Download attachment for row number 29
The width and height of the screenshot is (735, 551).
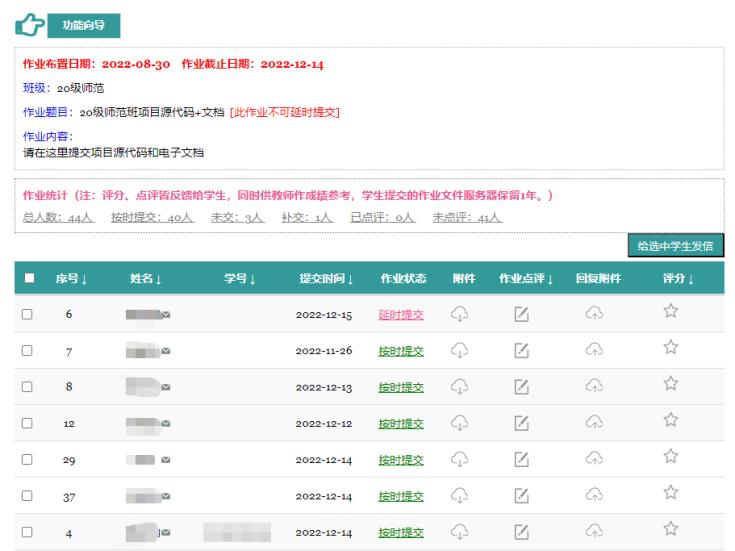[459, 460]
